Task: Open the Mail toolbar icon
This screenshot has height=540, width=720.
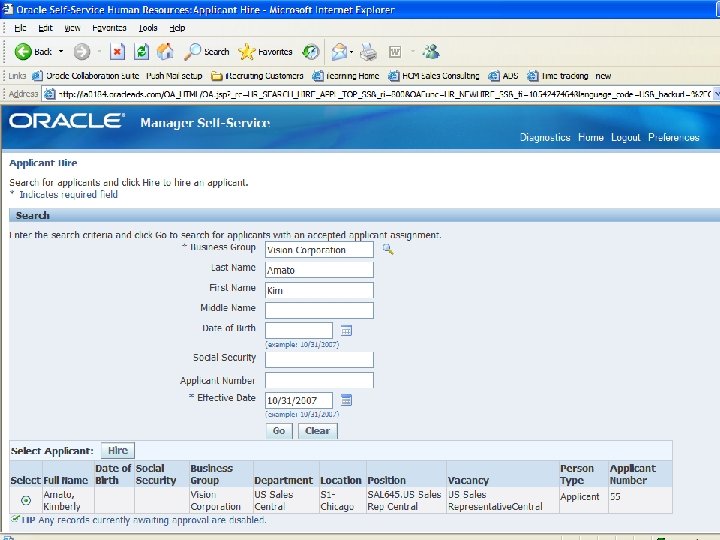Action: 339,52
